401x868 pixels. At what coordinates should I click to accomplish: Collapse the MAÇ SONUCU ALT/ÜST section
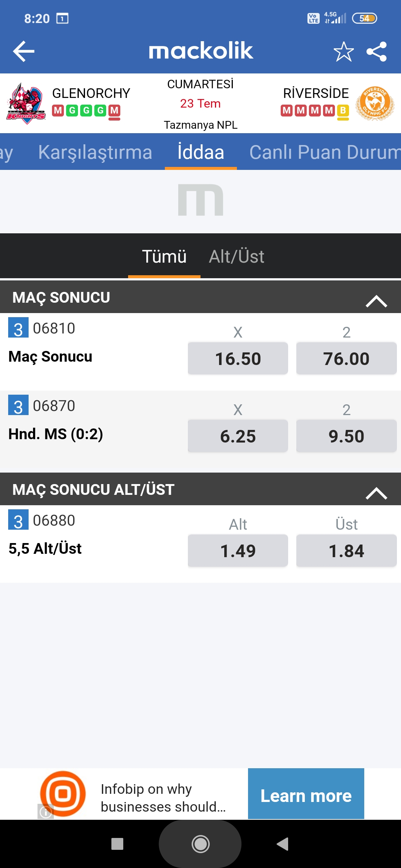coord(376,493)
